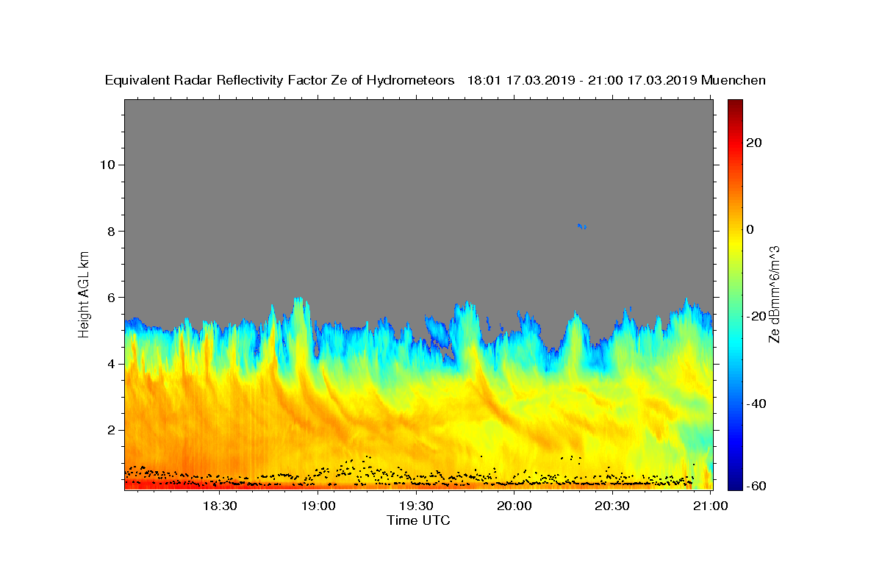The image size is (882, 588).
Task: Click the colorbar label 0
Action: tap(750, 229)
